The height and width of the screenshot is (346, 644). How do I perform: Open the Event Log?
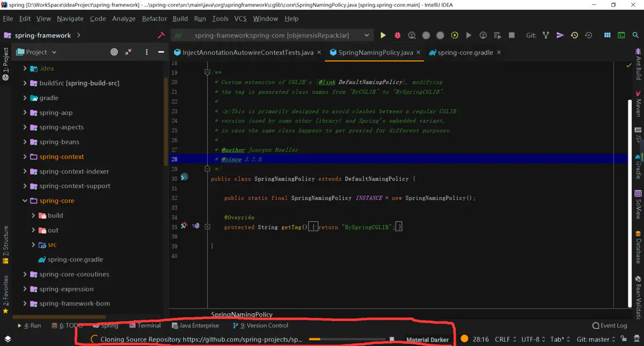pyautogui.click(x=610, y=325)
